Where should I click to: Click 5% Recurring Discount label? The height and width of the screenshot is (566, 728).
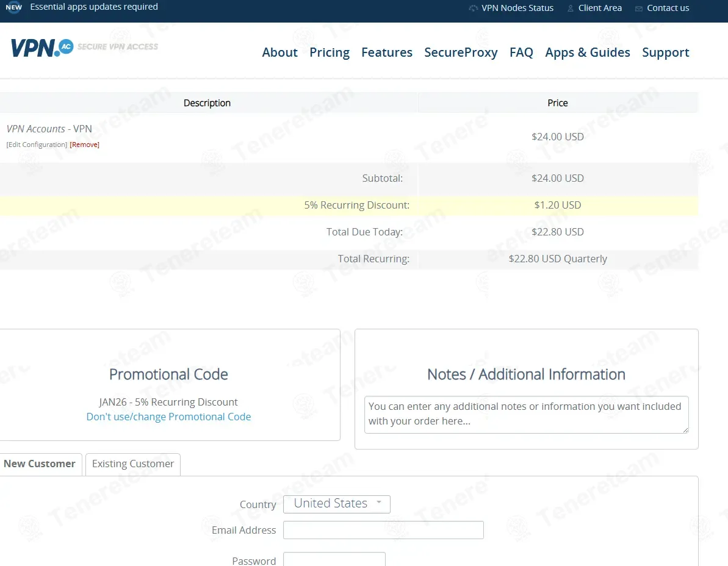click(356, 205)
